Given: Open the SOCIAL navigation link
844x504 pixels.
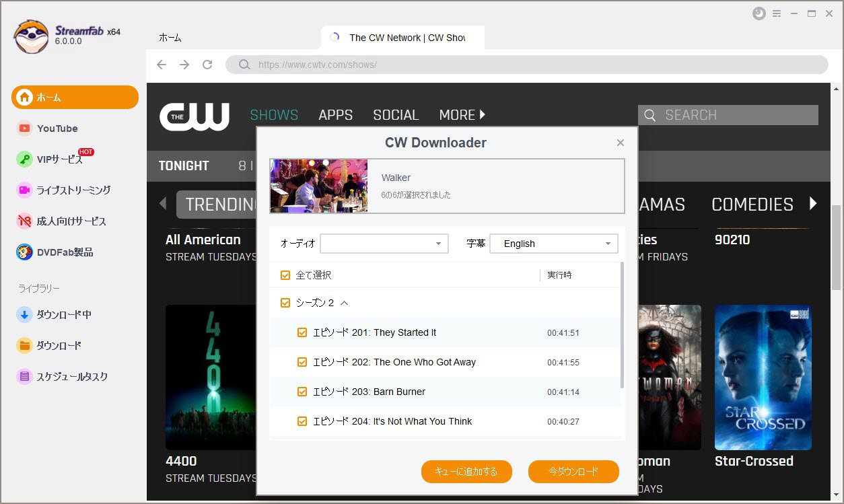Looking at the screenshot, I should tap(396, 115).
